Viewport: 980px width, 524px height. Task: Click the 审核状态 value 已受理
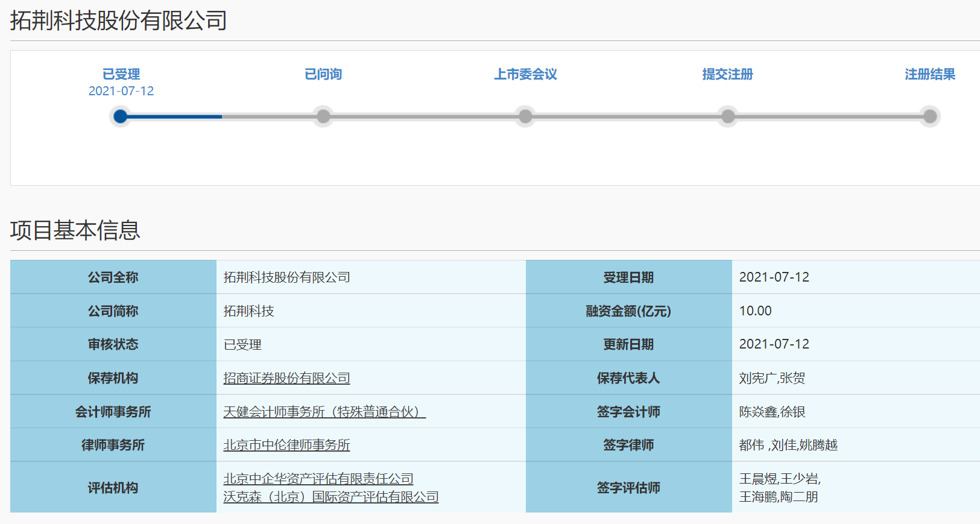242,345
